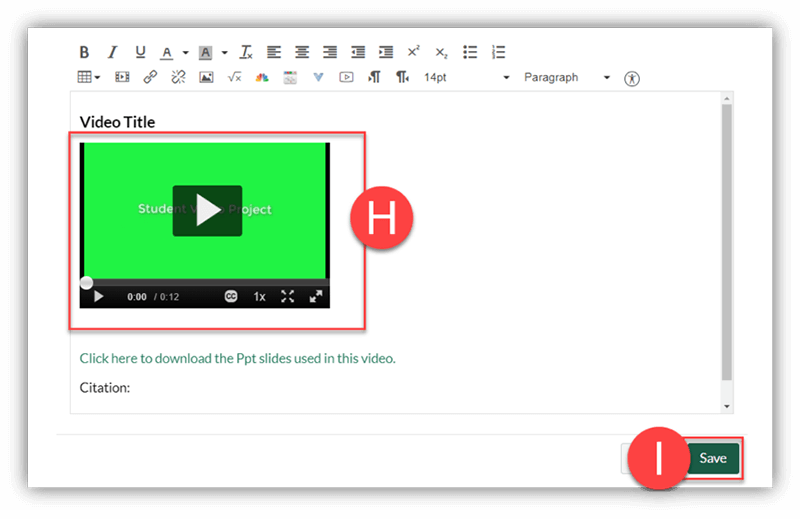The image size is (800, 519).
Task: Open the accessibility checker icon
Action: point(631,78)
